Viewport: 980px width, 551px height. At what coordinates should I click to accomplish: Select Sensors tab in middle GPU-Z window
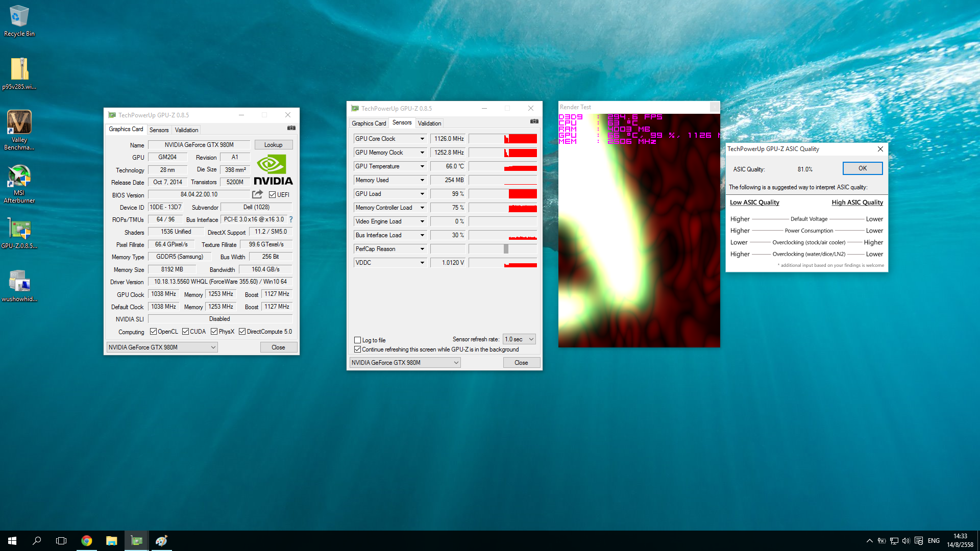(x=402, y=122)
